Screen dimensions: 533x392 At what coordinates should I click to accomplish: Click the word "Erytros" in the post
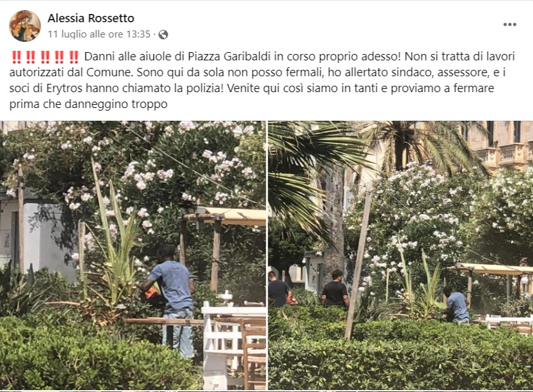point(64,88)
